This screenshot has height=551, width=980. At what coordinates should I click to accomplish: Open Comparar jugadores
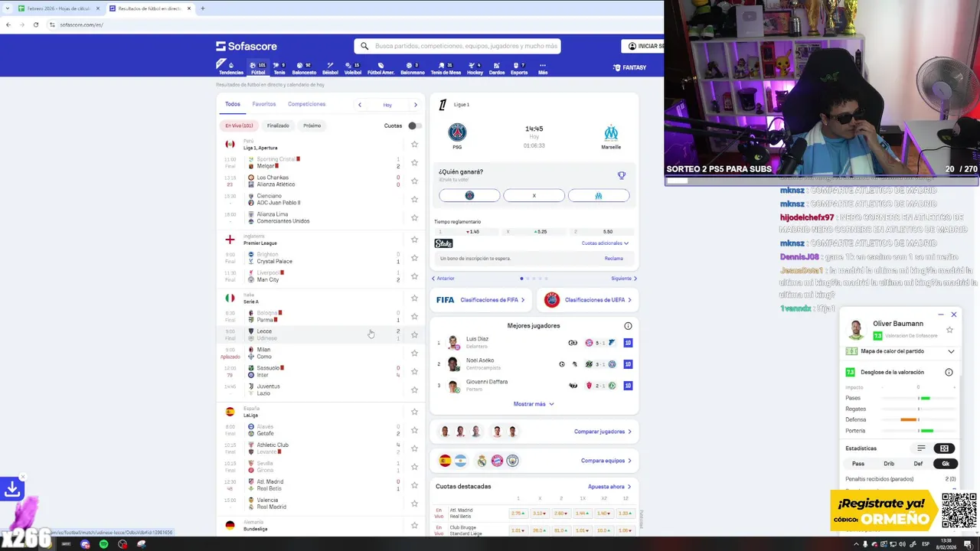603,432
